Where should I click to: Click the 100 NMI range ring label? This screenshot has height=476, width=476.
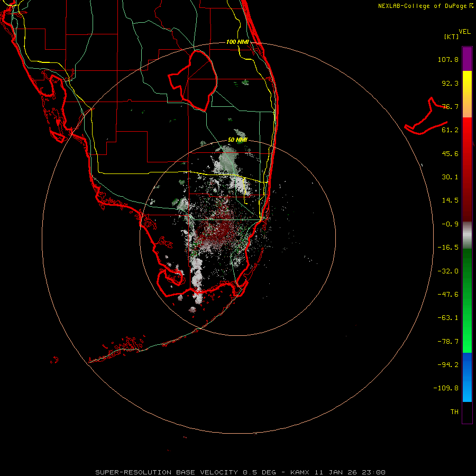pos(237,42)
